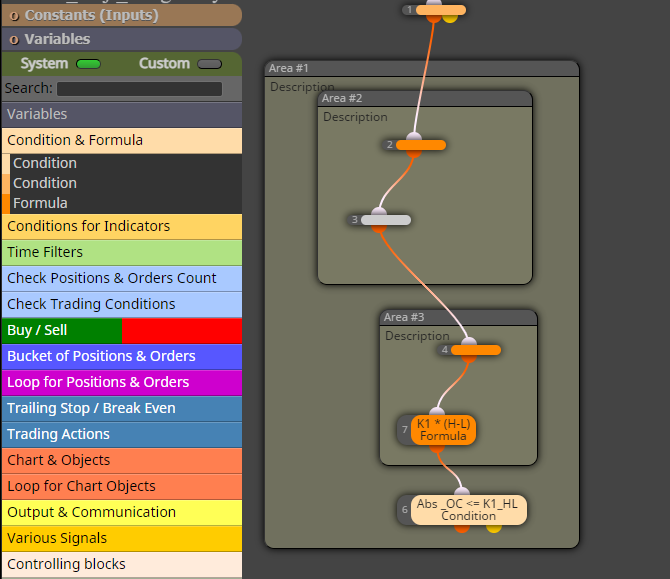Image resolution: width=670 pixels, height=579 pixels.
Task: Select block 1 at the top
Action: (x=441, y=10)
